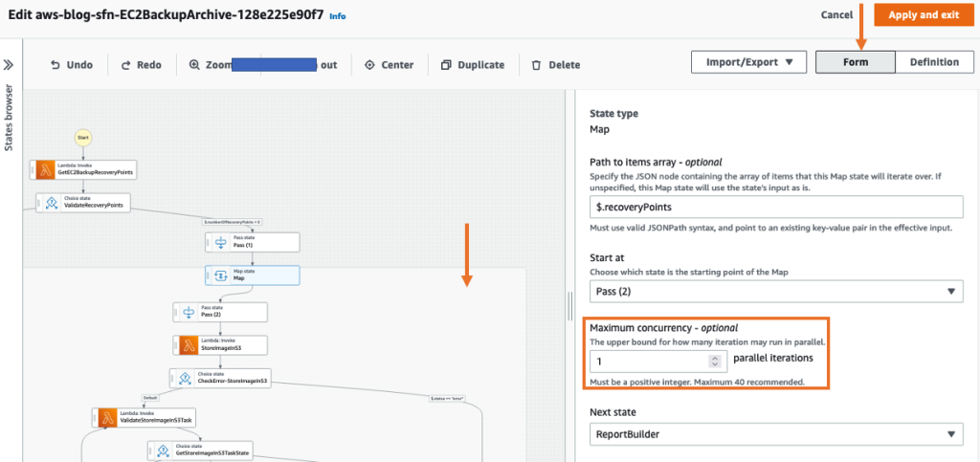The width and height of the screenshot is (980, 462).
Task: Click the Cancel link
Action: 836,15
